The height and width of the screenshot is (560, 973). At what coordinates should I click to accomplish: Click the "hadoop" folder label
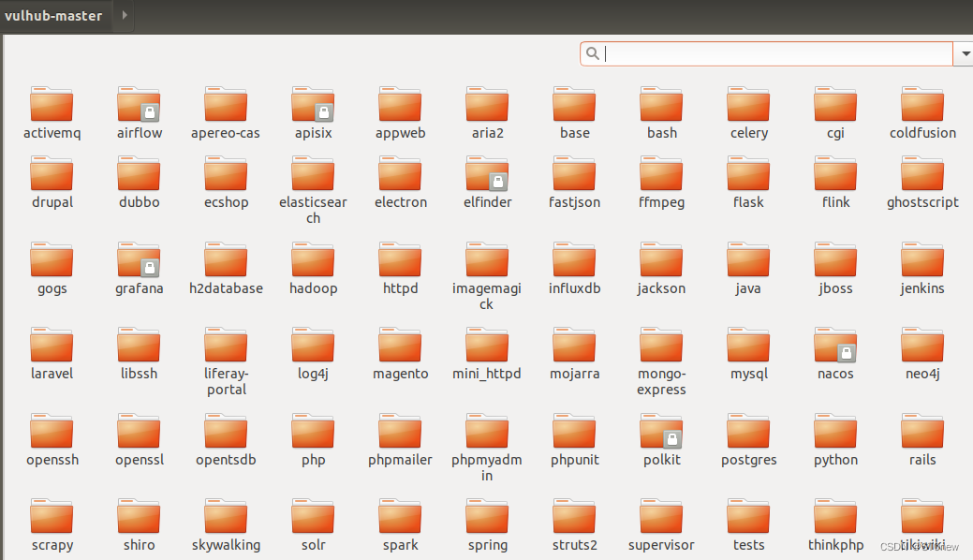click(314, 288)
